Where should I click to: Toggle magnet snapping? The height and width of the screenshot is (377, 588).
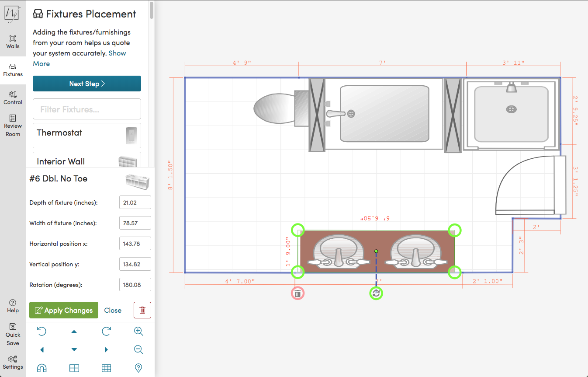[x=42, y=368]
